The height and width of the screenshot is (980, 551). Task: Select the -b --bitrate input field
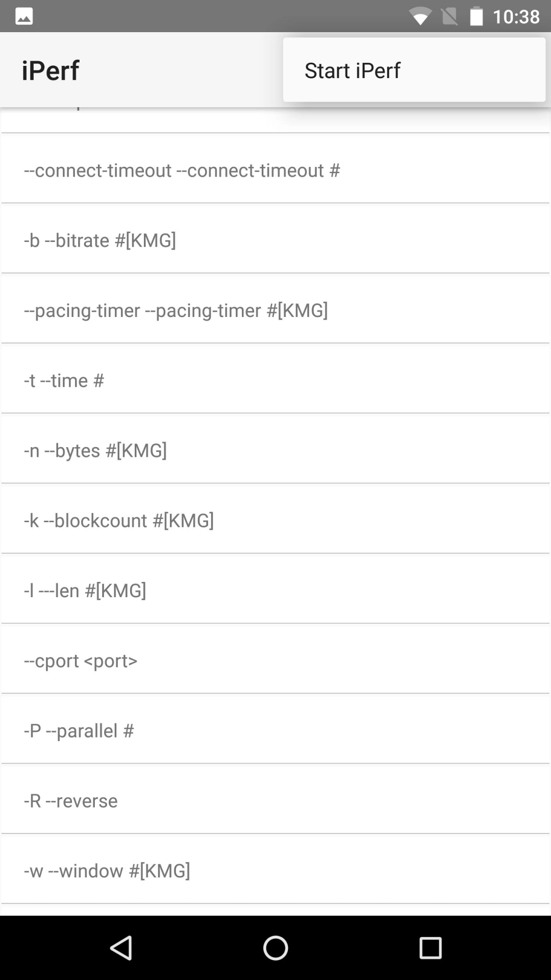coord(275,240)
